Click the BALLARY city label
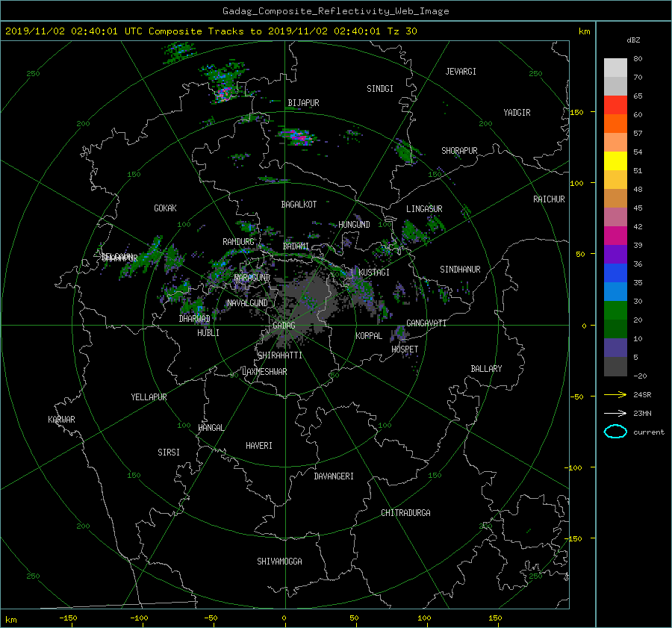672x628 pixels. [x=486, y=369]
